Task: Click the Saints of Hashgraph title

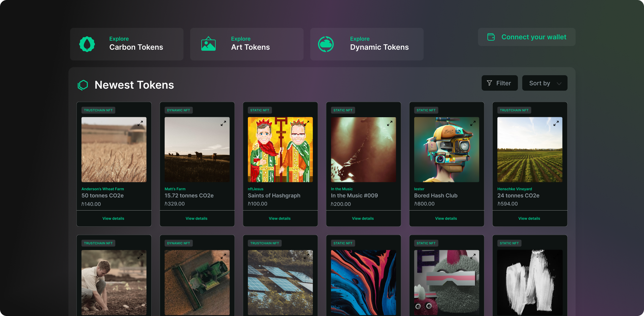Action: click(x=274, y=195)
